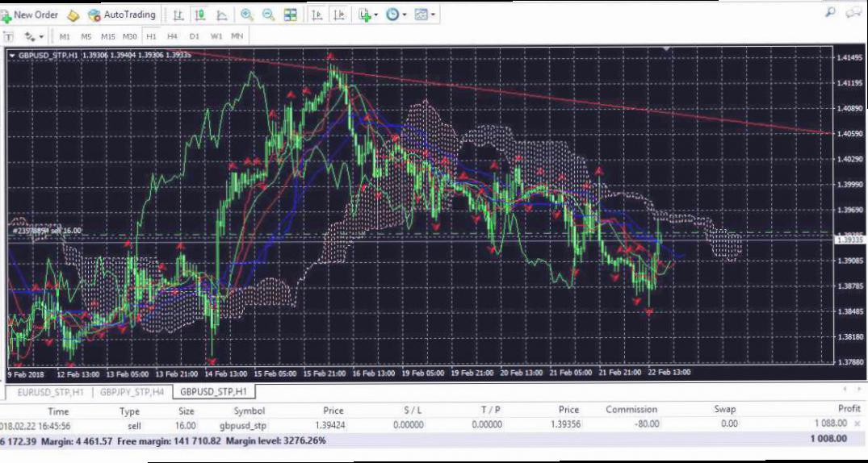Toggle the AutoTrading button
Image resolution: width=868 pixels, height=463 pixels.
click(x=122, y=15)
